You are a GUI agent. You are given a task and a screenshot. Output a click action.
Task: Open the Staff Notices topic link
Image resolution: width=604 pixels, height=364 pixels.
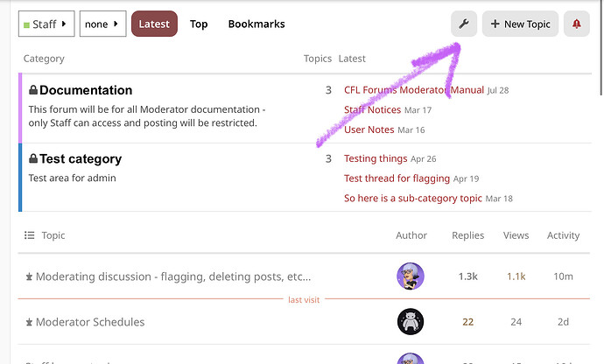point(372,109)
